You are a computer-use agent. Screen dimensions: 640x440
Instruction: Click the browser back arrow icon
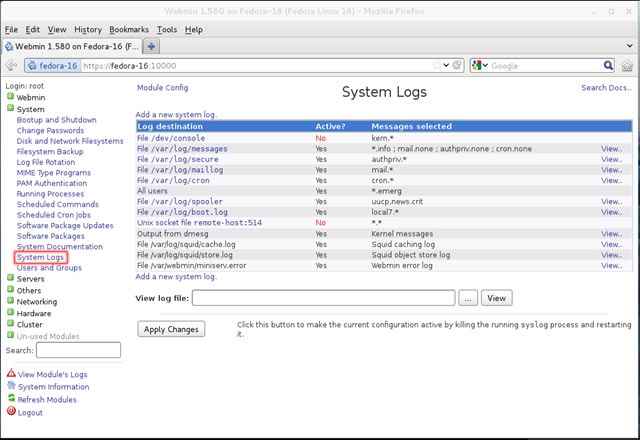(11, 65)
